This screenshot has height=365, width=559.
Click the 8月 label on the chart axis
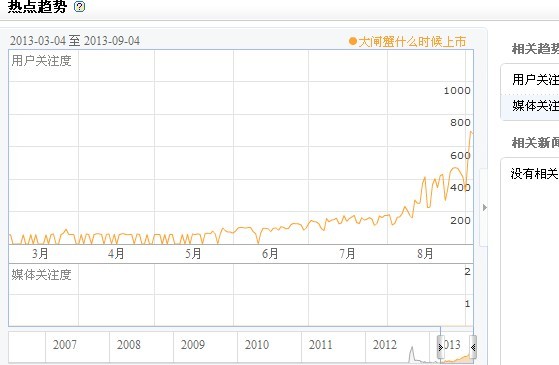click(x=425, y=254)
